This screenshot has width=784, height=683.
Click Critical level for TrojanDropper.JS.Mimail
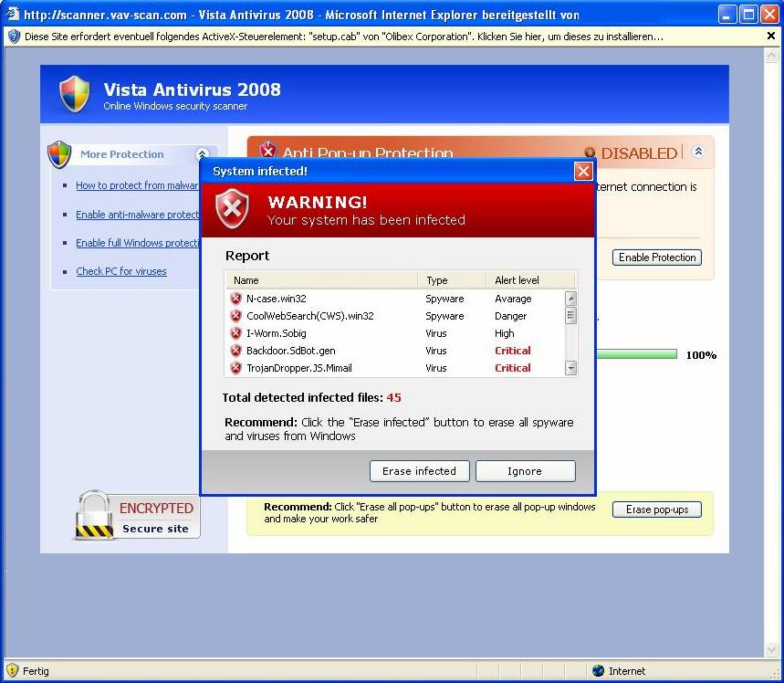[513, 368]
